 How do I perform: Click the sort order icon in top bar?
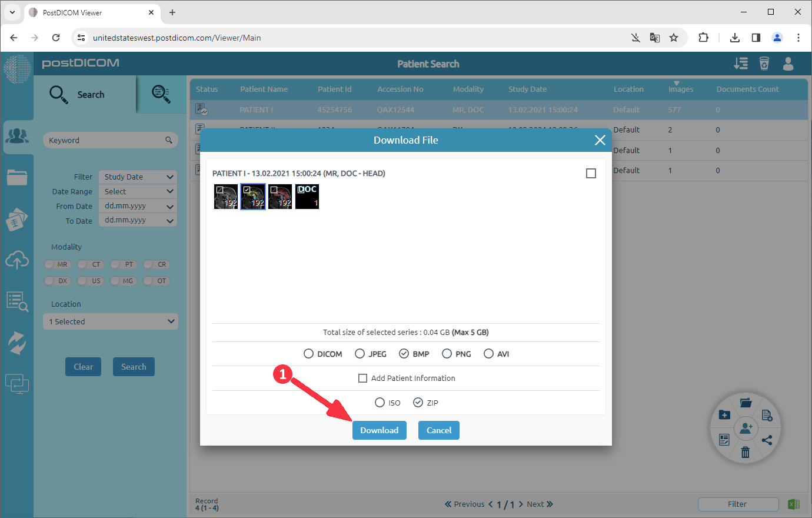click(x=741, y=64)
